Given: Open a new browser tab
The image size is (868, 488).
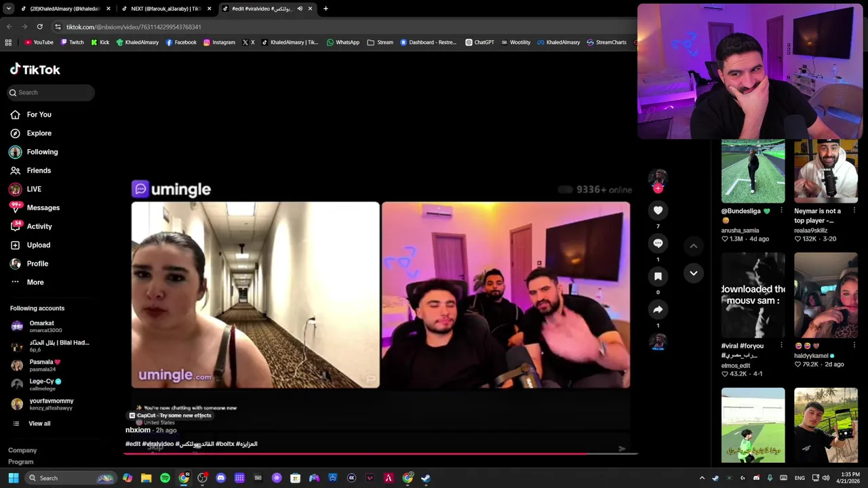Looking at the screenshot, I should tap(325, 9).
